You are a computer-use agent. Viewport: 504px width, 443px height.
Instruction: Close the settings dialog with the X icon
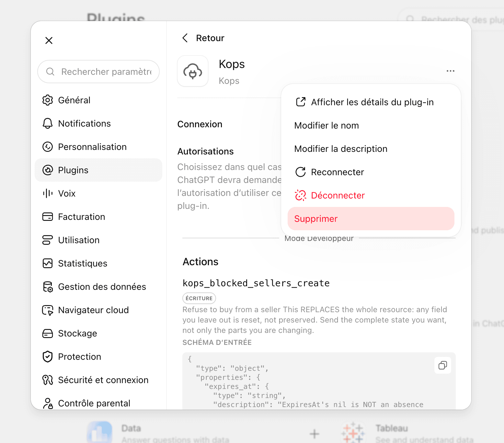pyautogui.click(x=49, y=40)
